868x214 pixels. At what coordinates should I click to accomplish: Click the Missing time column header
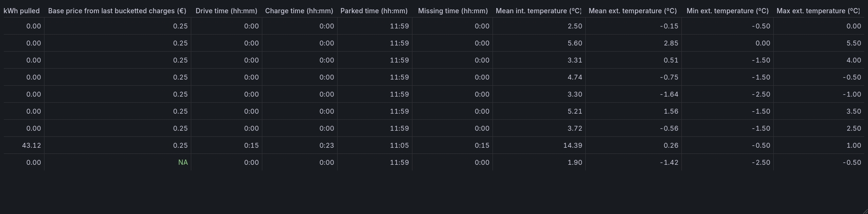(452, 11)
